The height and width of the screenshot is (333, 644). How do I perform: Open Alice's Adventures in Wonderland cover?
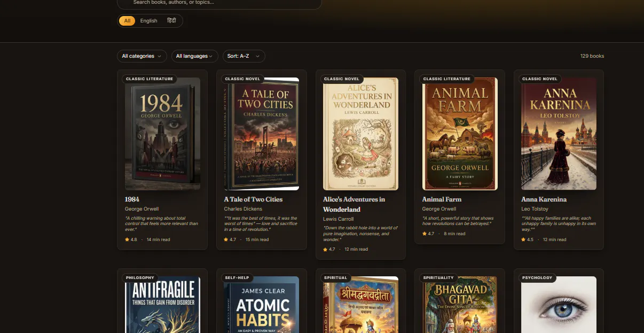click(x=360, y=134)
